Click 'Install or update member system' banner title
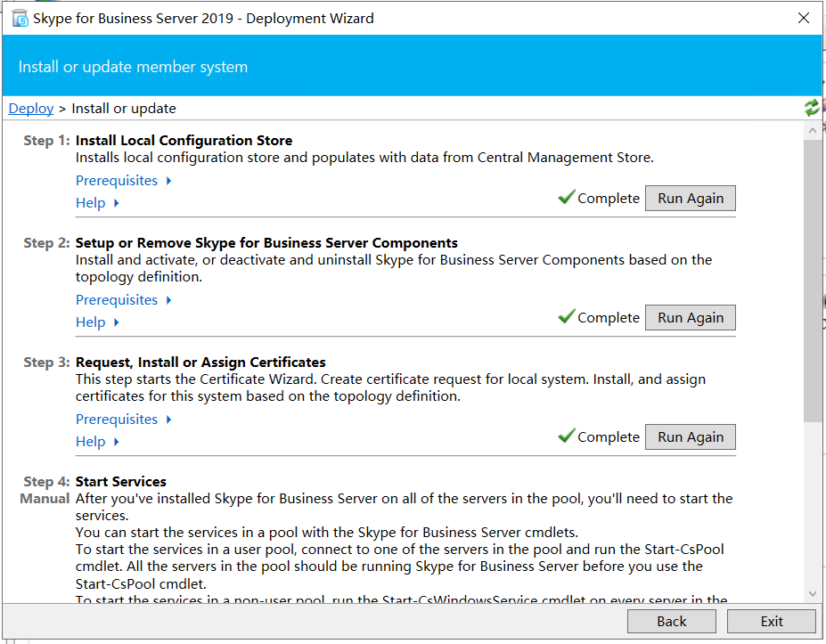This screenshot has height=644, width=826. (x=133, y=67)
